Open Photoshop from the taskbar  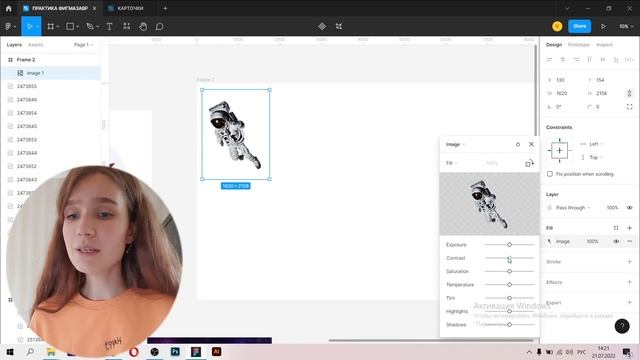(x=175, y=351)
